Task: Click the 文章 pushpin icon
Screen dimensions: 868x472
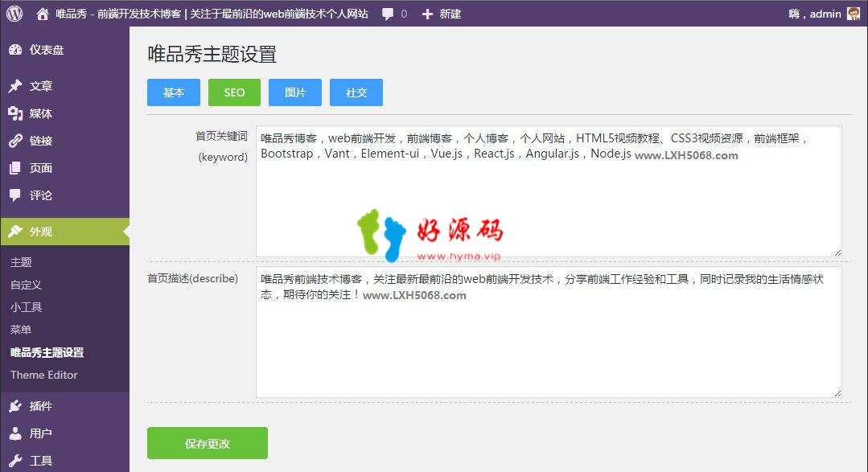Action: point(15,86)
